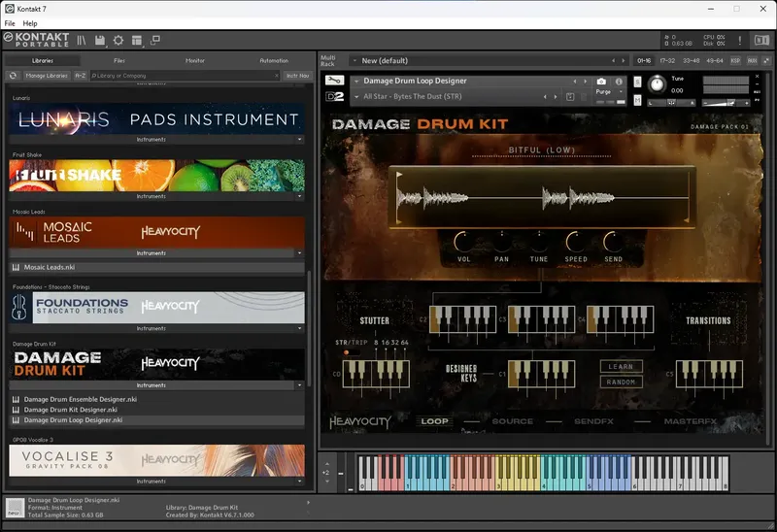Toggle the LEARN button
777x532 pixels.
coord(621,367)
